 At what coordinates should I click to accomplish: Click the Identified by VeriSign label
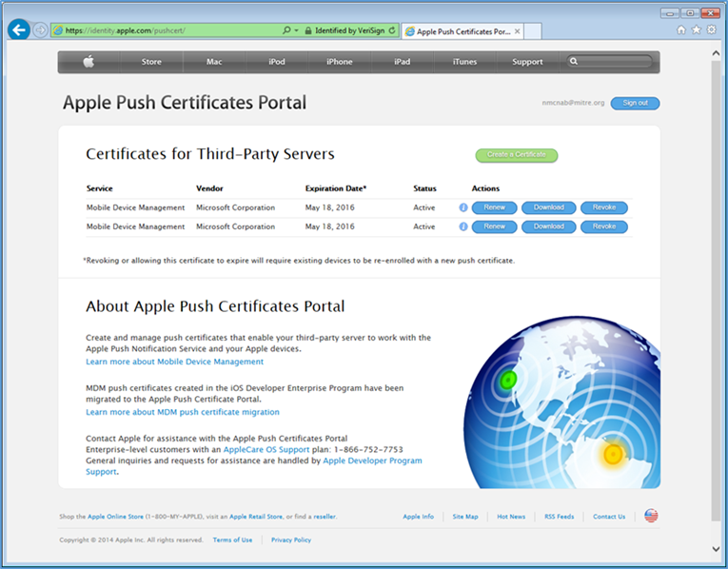point(349,30)
